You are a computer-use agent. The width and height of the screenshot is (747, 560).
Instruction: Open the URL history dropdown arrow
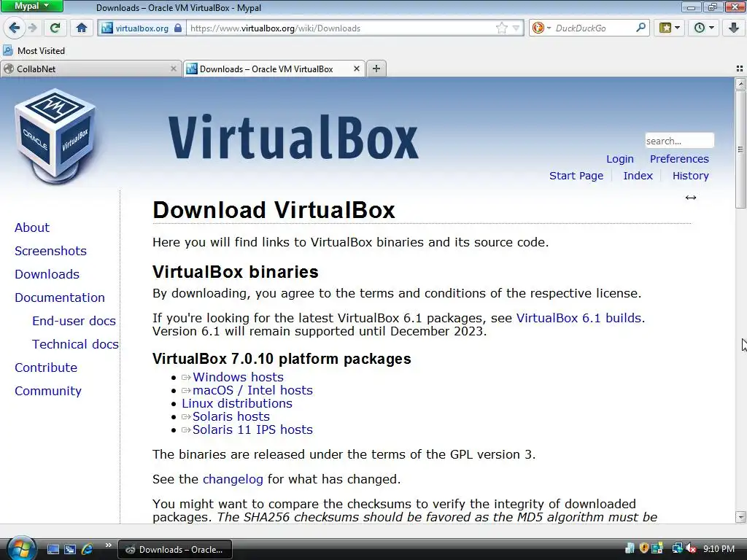point(516,28)
